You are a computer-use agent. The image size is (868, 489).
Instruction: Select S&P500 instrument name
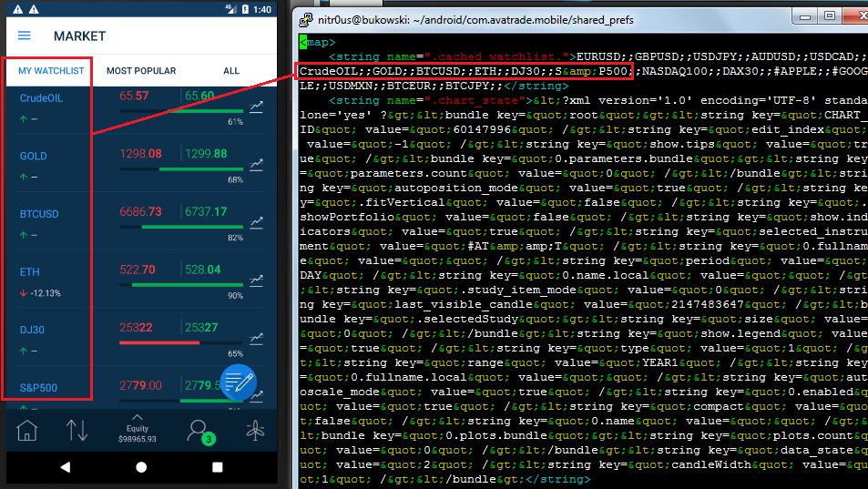[x=39, y=388]
